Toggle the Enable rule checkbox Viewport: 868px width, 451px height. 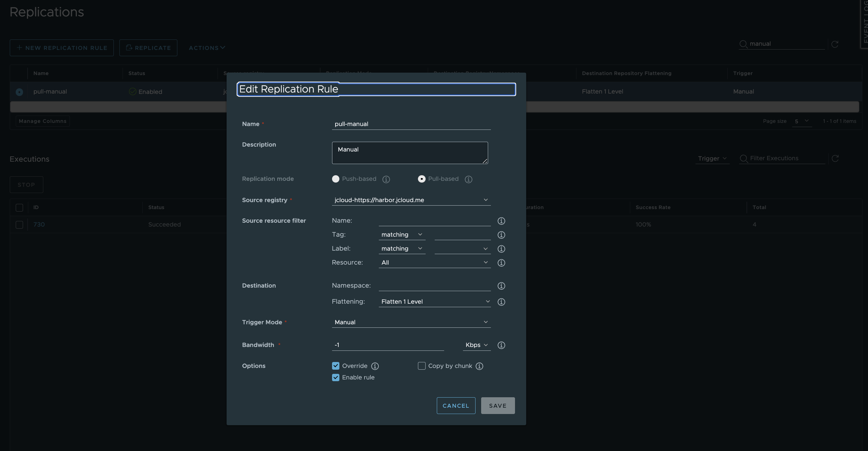coord(336,377)
